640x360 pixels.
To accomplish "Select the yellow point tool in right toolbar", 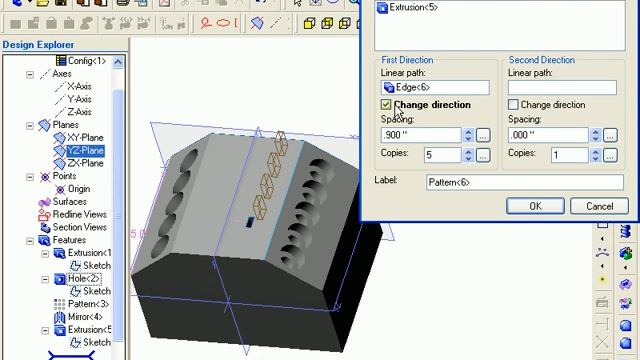I will tap(602, 280).
